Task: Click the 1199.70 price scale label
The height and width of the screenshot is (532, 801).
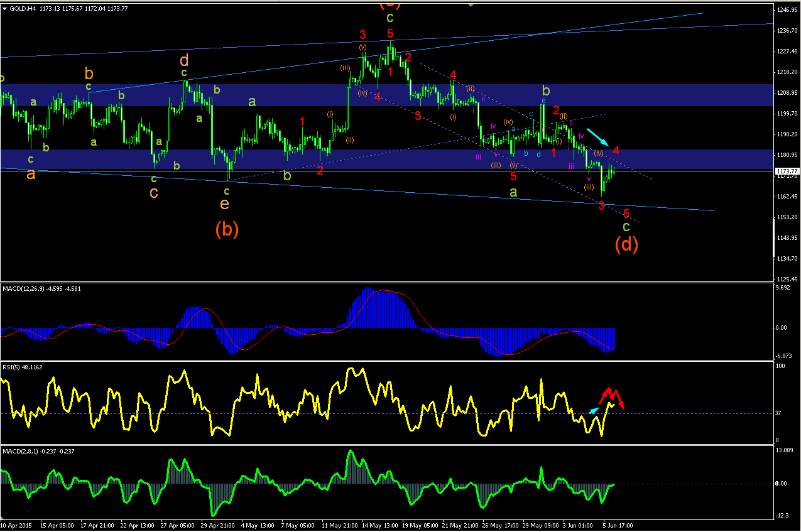Action: [788, 114]
